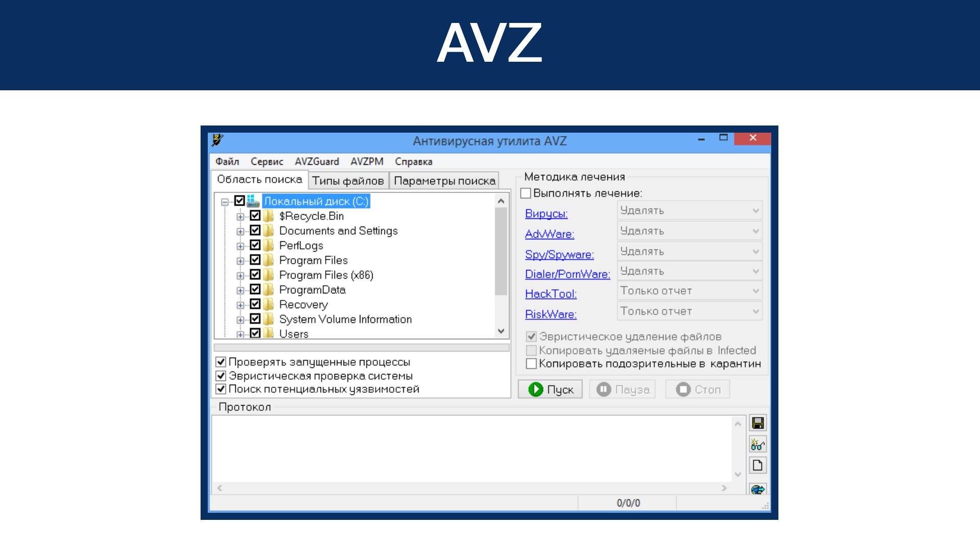The height and width of the screenshot is (551, 980).
Task: Open the AVZPM menu
Action: point(367,162)
